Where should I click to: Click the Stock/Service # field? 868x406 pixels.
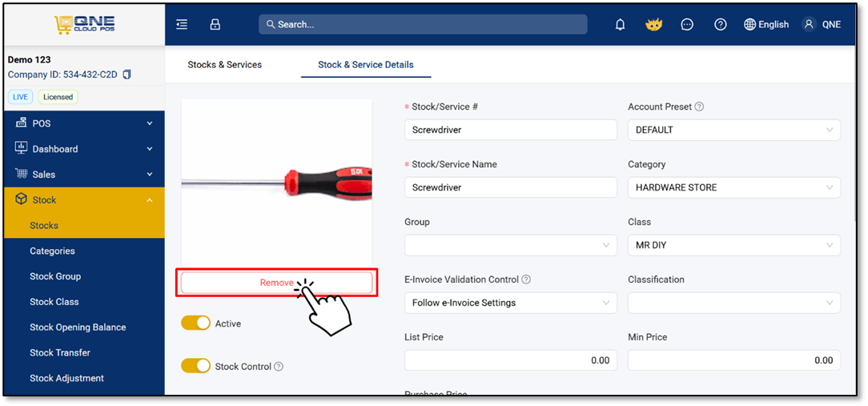pyautogui.click(x=510, y=131)
